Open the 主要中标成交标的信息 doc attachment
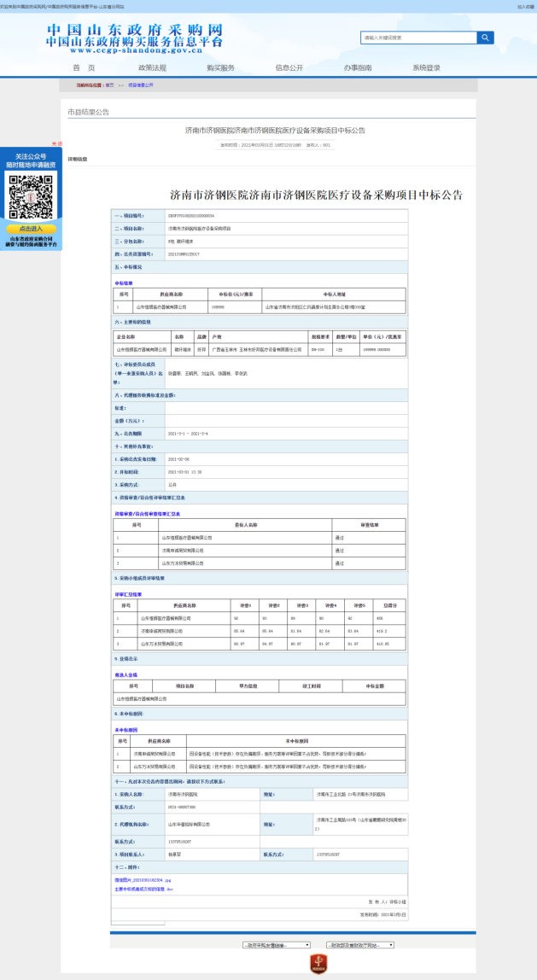Image resolution: width=537 pixels, height=980 pixels. click(x=143, y=889)
